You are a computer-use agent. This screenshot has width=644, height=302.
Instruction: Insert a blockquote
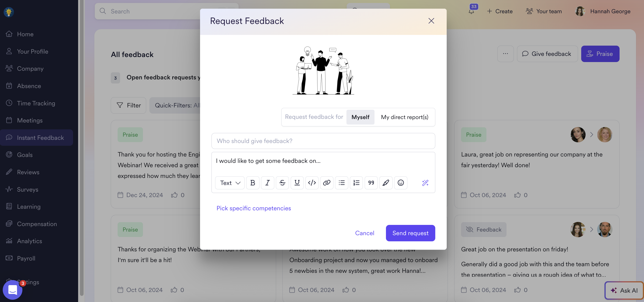371,183
